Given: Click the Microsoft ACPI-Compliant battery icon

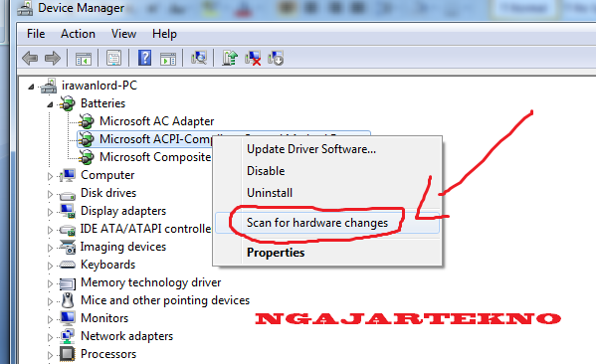Looking at the screenshot, I should click(87, 139).
